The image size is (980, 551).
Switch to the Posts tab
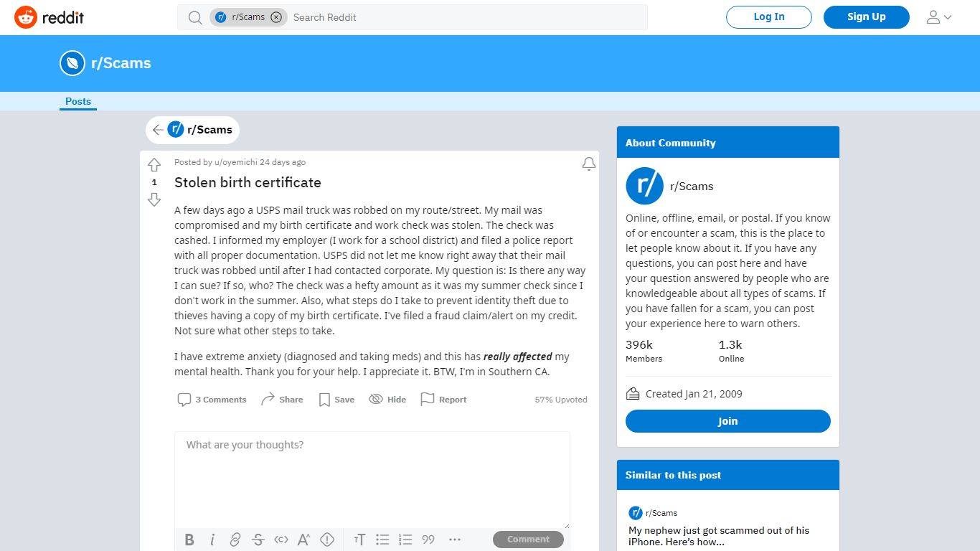[x=78, y=102]
